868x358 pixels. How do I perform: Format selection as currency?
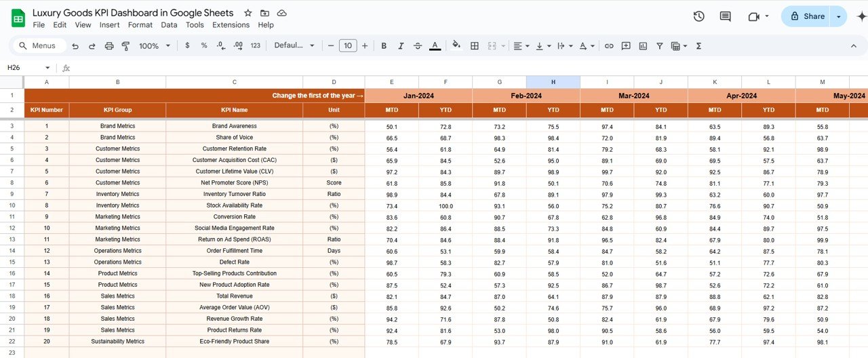(x=187, y=45)
